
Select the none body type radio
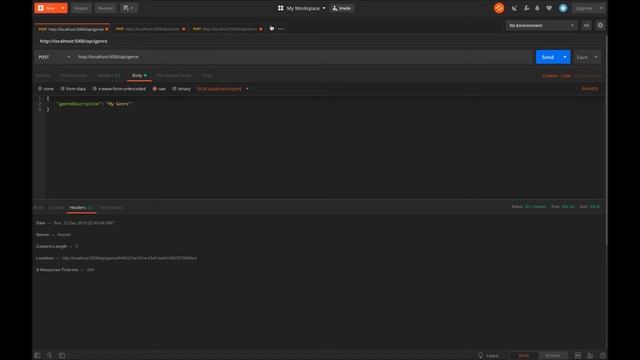pyautogui.click(x=40, y=89)
